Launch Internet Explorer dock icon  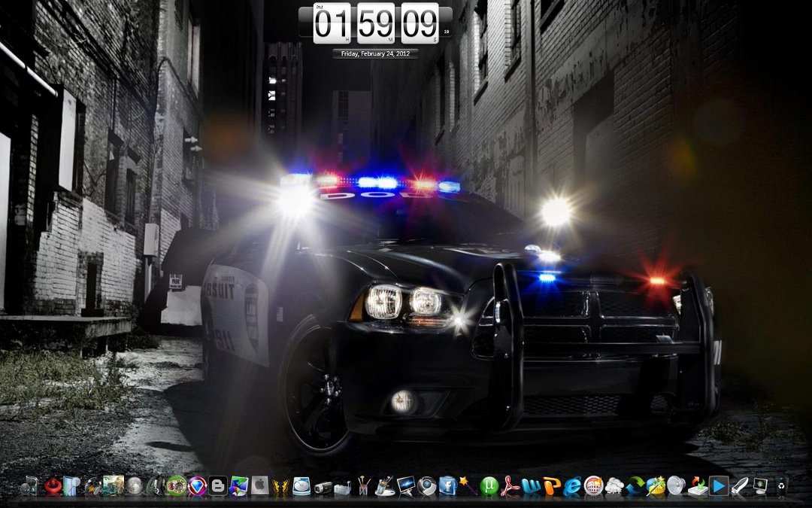click(x=572, y=485)
